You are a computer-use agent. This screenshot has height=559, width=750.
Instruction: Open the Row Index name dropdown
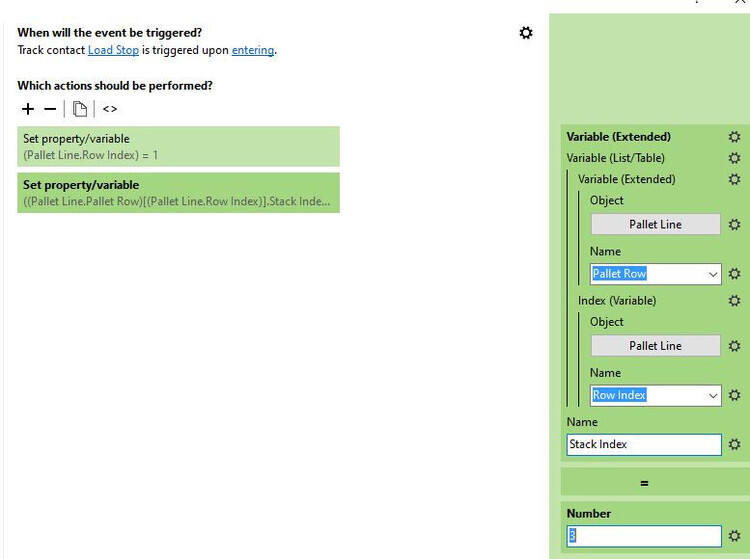713,395
